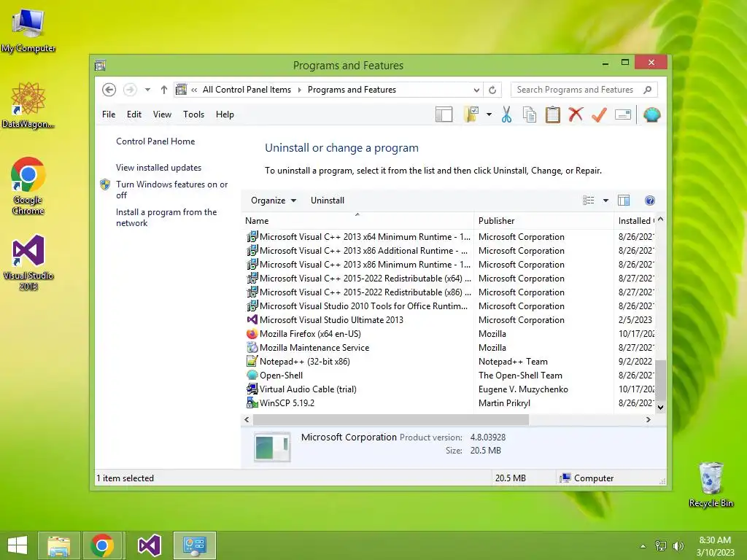747x560 pixels.
Task: Expand the address bar history dropdown
Action: tap(476, 90)
